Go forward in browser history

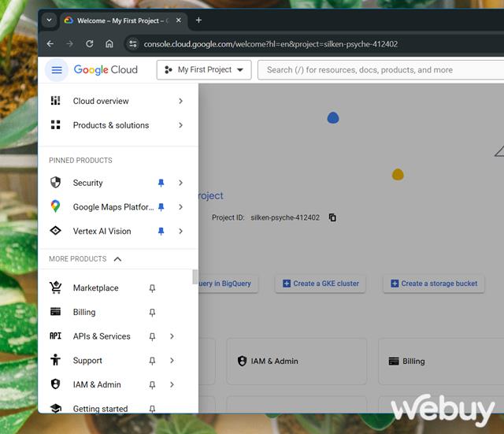[x=70, y=44]
